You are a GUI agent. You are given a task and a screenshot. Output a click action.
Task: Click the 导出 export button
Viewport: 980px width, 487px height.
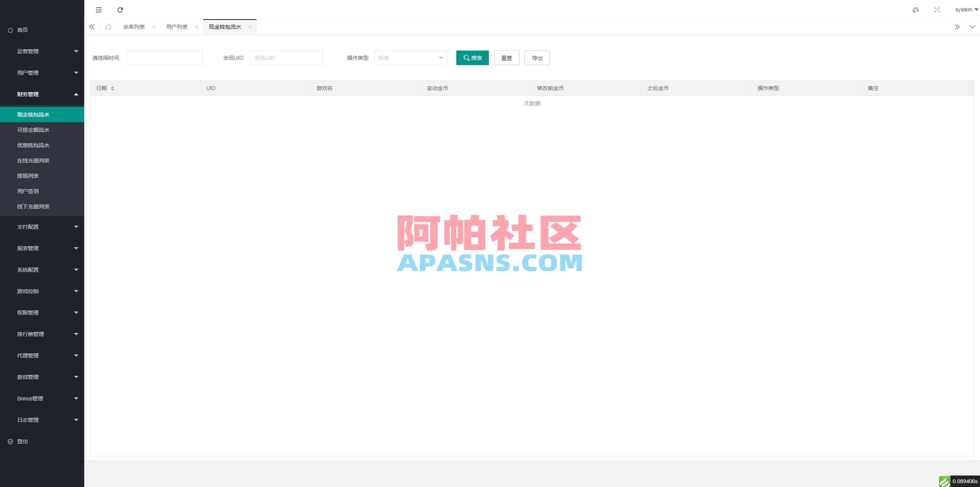coord(537,58)
